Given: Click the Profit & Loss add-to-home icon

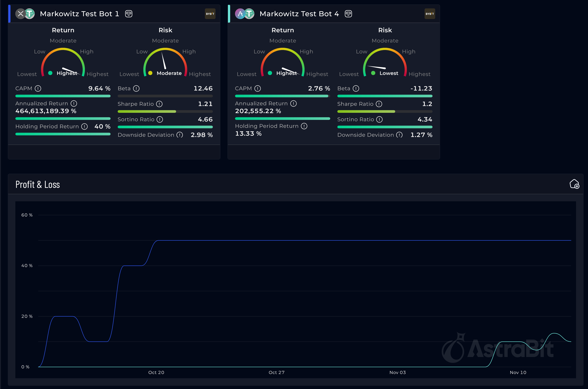Looking at the screenshot, I should [x=574, y=184].
